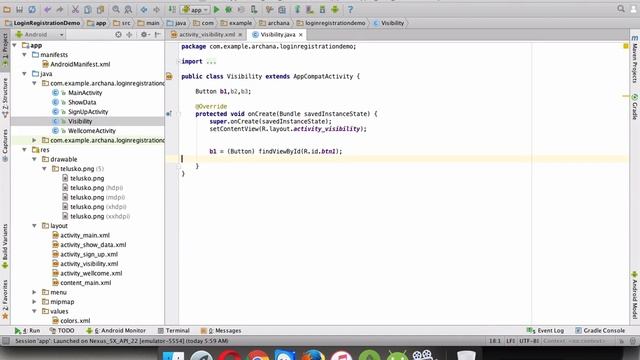Click the Attach debugger to process icon

[x=254, y=9]
